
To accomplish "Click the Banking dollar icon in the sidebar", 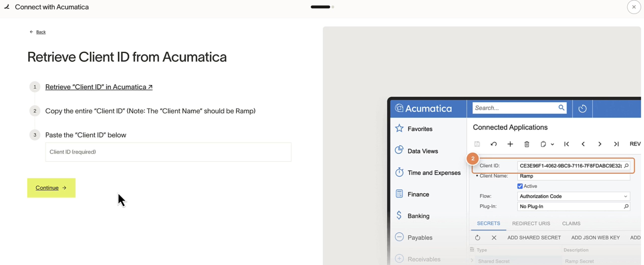I will 399,215.
